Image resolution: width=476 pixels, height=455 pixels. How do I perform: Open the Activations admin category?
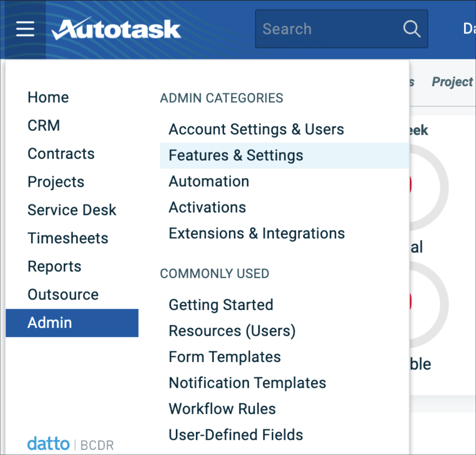click(207, 207)
